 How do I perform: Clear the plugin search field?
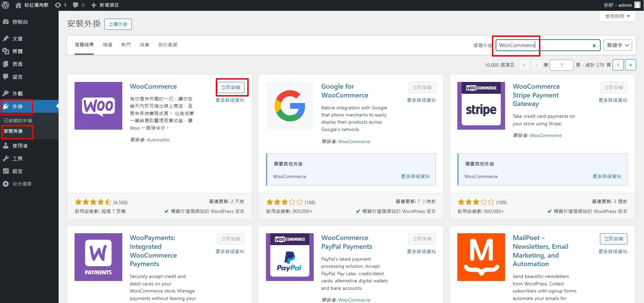pos(594,46)
